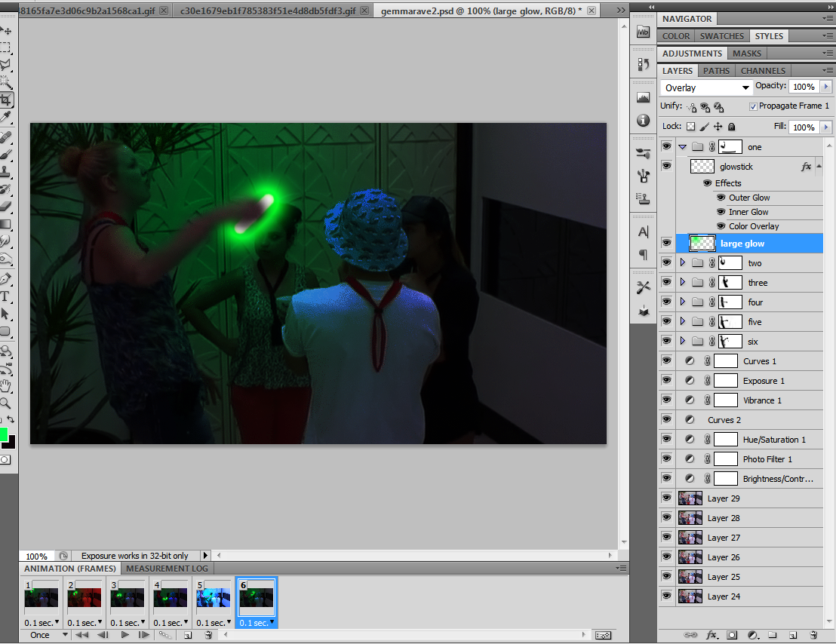
Task: Hide Layer 29 visibility eye
Action: pos(666,498)
